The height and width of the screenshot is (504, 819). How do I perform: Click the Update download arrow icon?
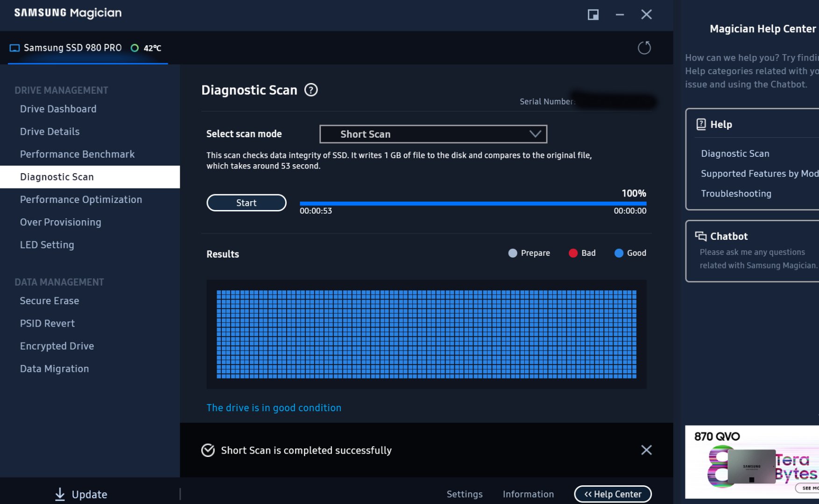click(x=60, y=494)
